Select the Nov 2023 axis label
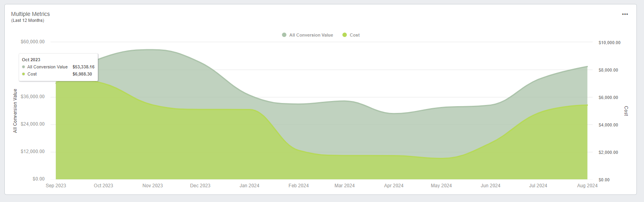The width and height of the screenshot is (644, 202). point(153,186)
